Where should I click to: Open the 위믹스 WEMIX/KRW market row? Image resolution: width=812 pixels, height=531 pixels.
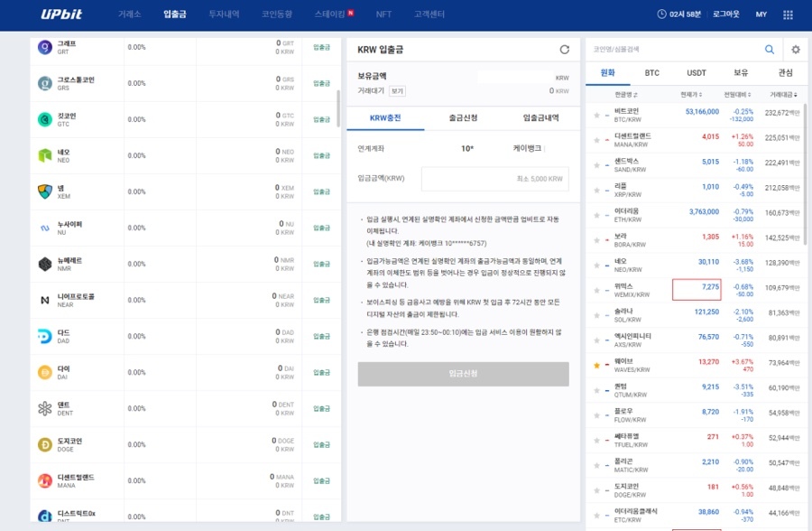pos(696,291)
